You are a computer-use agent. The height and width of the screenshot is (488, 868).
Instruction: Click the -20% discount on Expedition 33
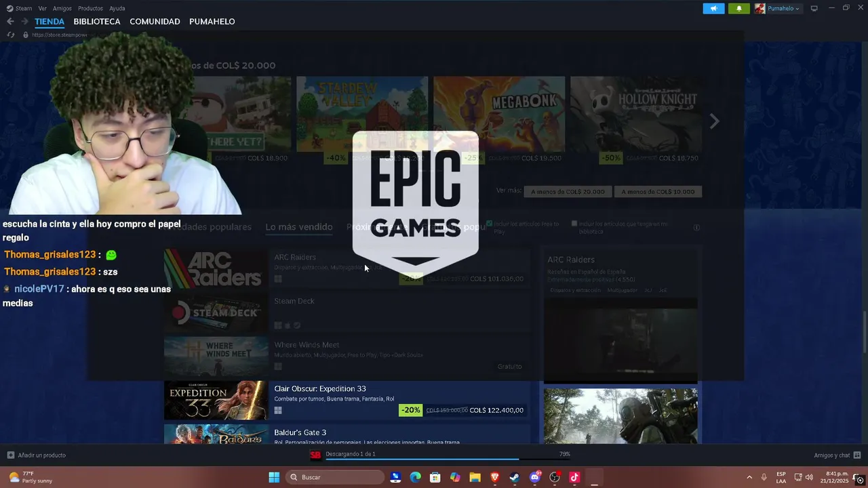pyautogui.click(x=410, y=410)
